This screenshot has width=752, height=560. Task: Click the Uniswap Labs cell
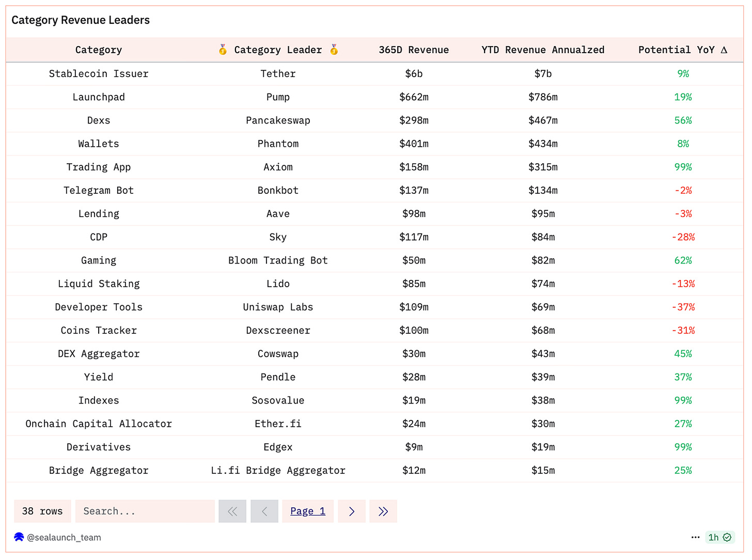(278, 307)
